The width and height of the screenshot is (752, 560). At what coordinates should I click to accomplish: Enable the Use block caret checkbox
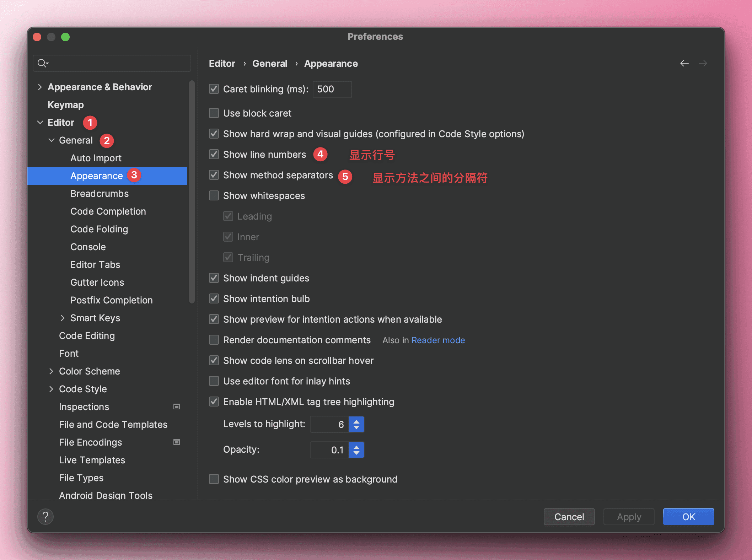pyautogui.click(x=214, y=113)
